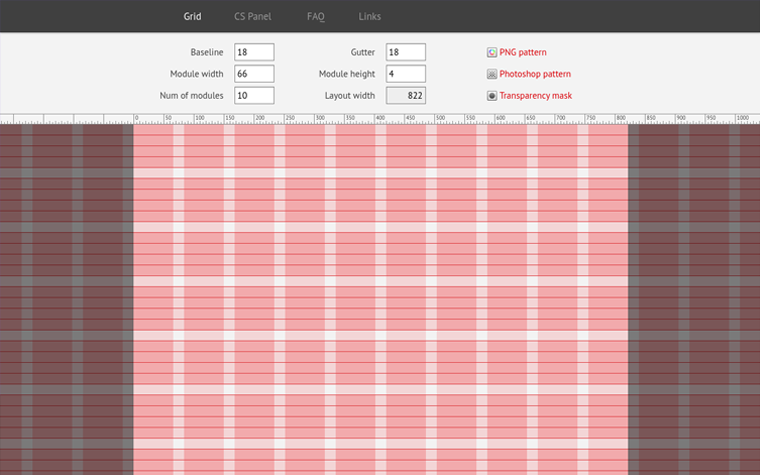
Task: Select the Module width input box
Action: tap(254, 74)
